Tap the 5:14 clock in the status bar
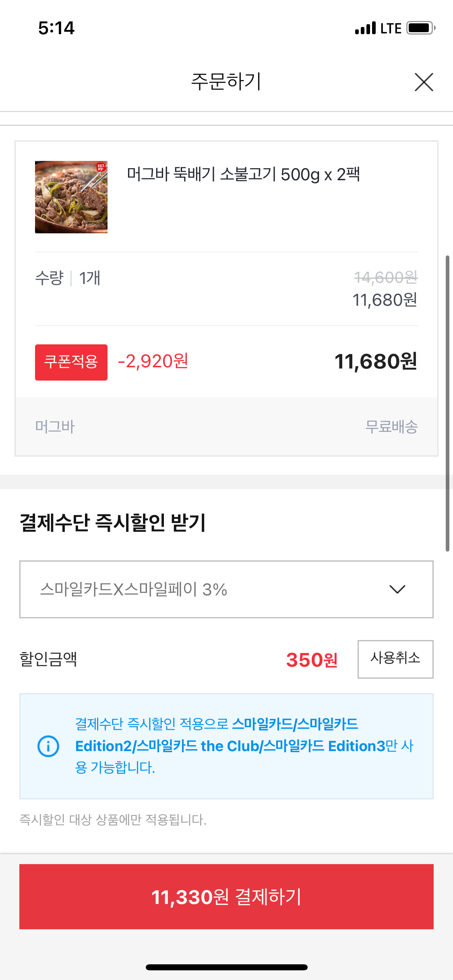 click(56, 28)
